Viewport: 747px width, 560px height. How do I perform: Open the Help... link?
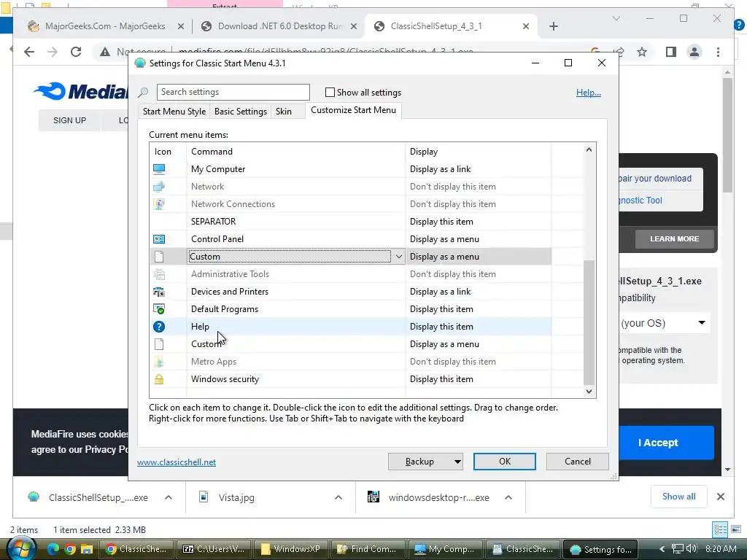click(589, 93)
